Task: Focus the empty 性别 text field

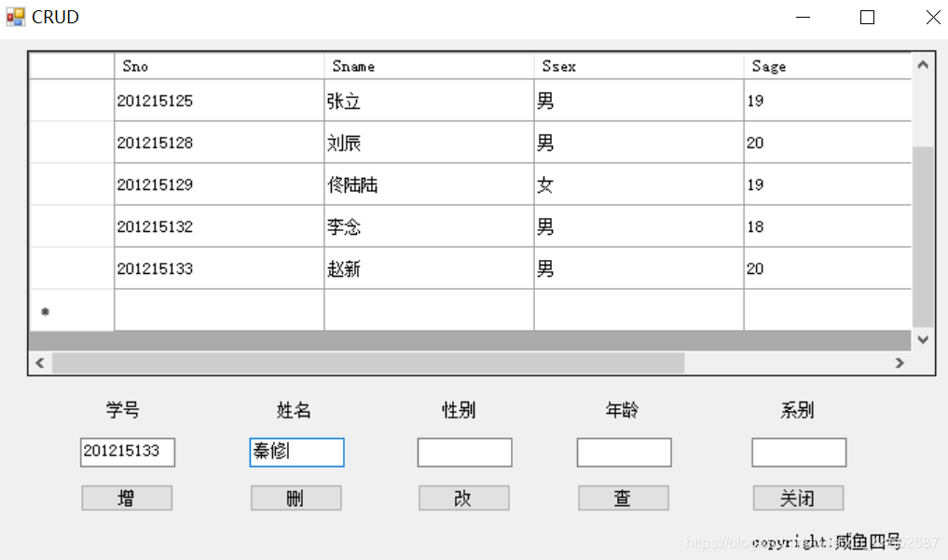Action: [464, 453]
